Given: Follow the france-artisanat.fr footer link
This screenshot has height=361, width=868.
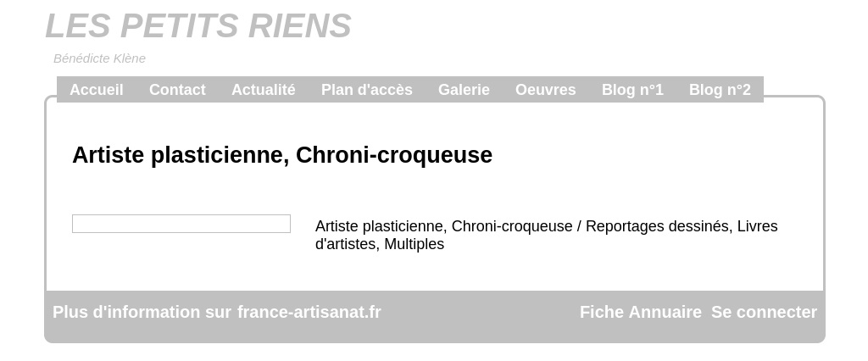Looking at the screenshot, I should pyautogui.click(x=309, y=313).
